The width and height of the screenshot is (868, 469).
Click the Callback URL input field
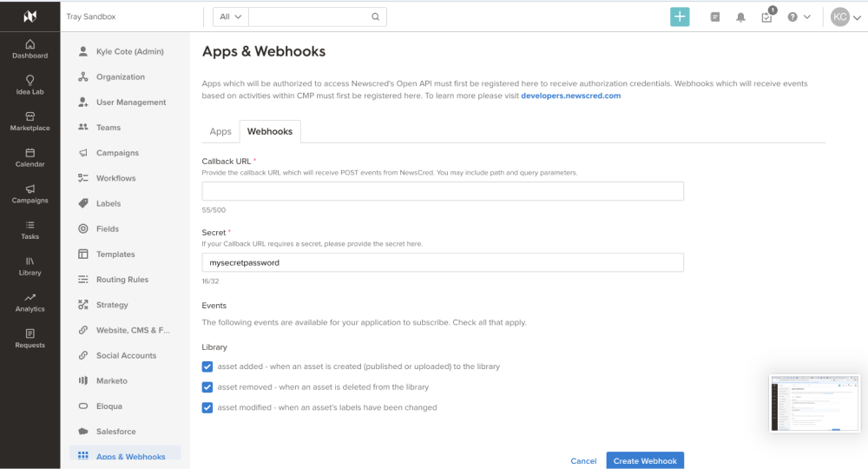443,191
